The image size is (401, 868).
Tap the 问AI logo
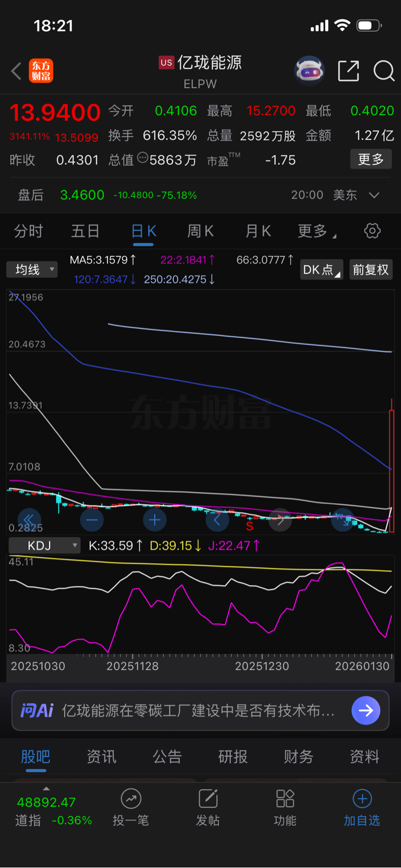[x=37, y=710]
